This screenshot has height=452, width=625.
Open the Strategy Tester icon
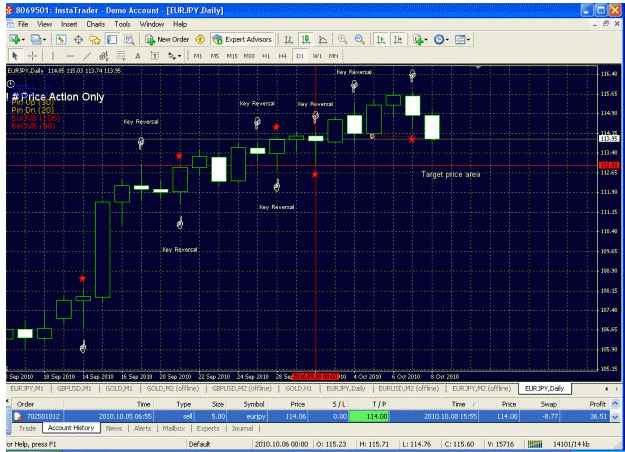coord(129,39)
